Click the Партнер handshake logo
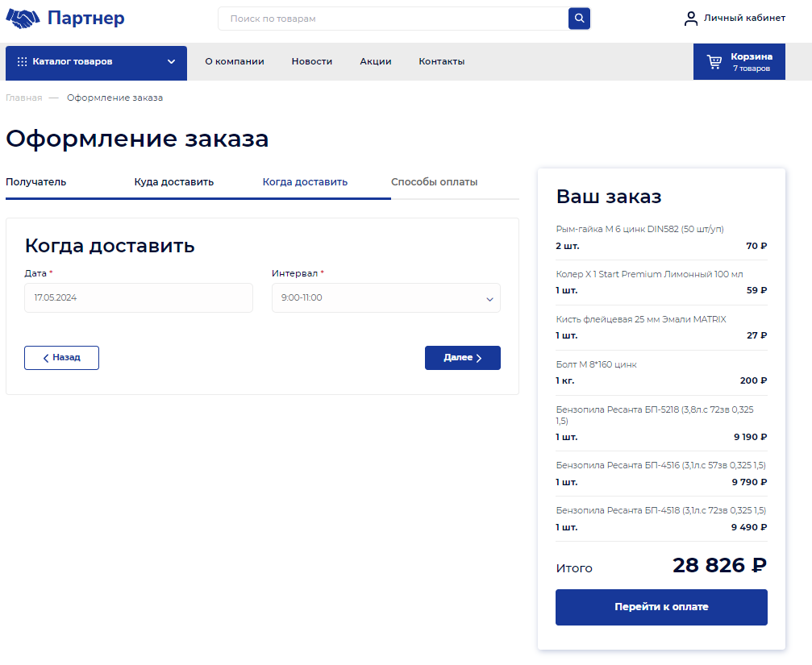This screenshot has height=665, width=812. pos(23,19)
